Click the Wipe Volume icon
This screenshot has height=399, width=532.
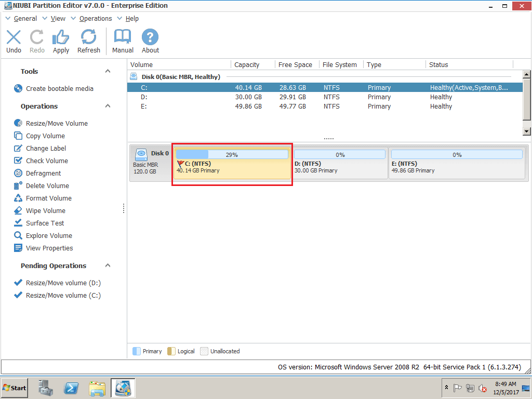coord(18,211)
